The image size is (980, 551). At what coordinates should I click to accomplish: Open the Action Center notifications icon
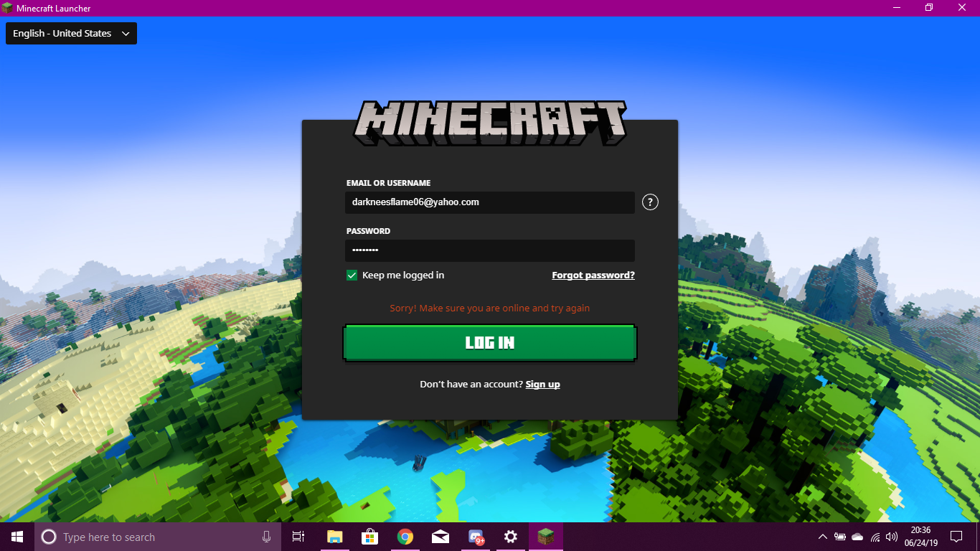click(x=956, y=537)
